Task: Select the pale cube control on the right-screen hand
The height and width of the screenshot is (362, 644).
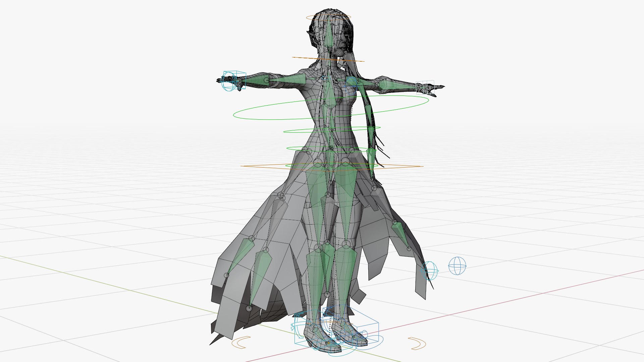Action: pos(425,87)
